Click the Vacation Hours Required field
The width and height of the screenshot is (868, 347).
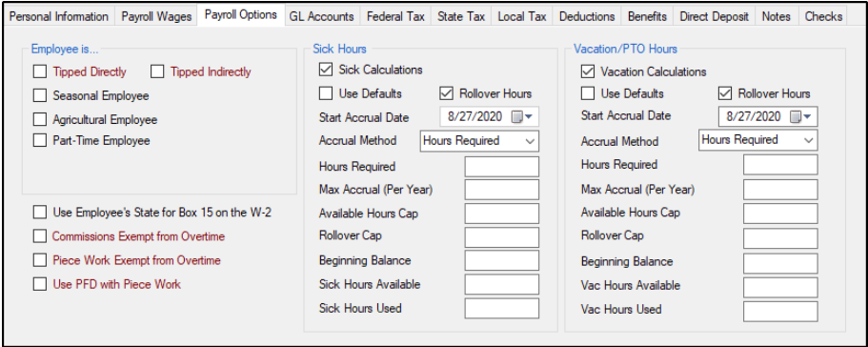(x=780, y=165)
